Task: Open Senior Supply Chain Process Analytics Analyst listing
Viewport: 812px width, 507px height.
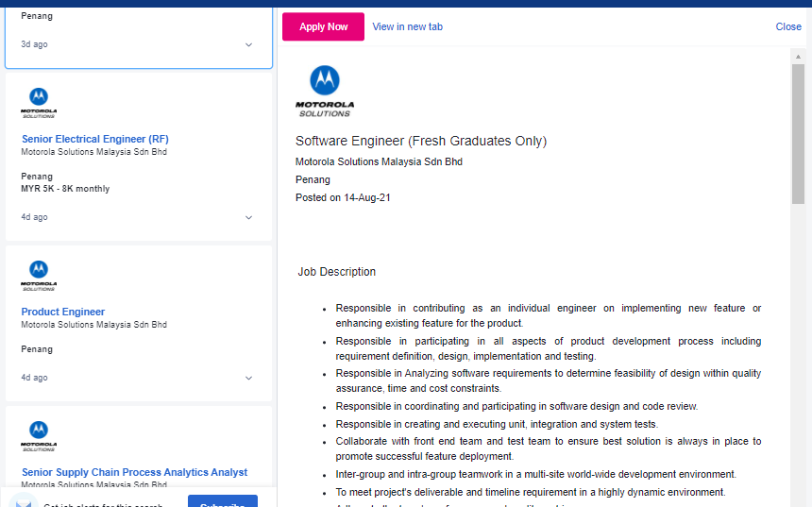Action: point(135,472)
